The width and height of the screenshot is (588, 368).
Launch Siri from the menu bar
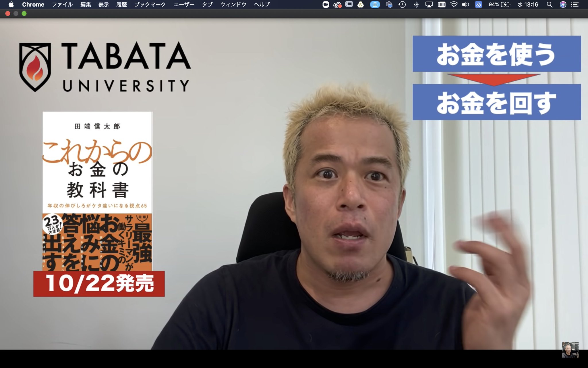point(563,4)
